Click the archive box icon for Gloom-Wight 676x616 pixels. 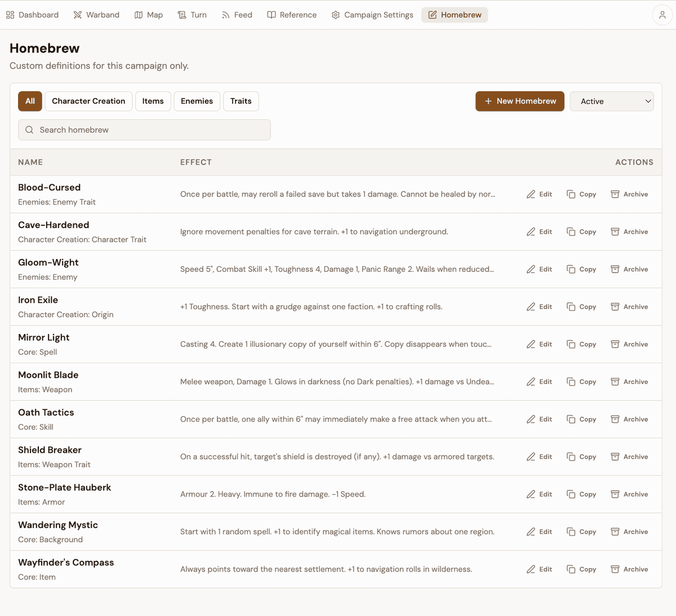(615, 269)
